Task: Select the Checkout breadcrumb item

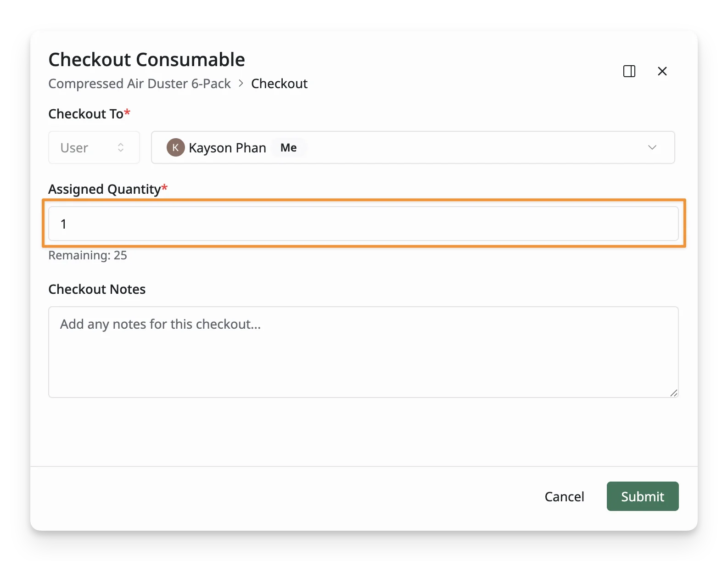Action: click(279, 84)
